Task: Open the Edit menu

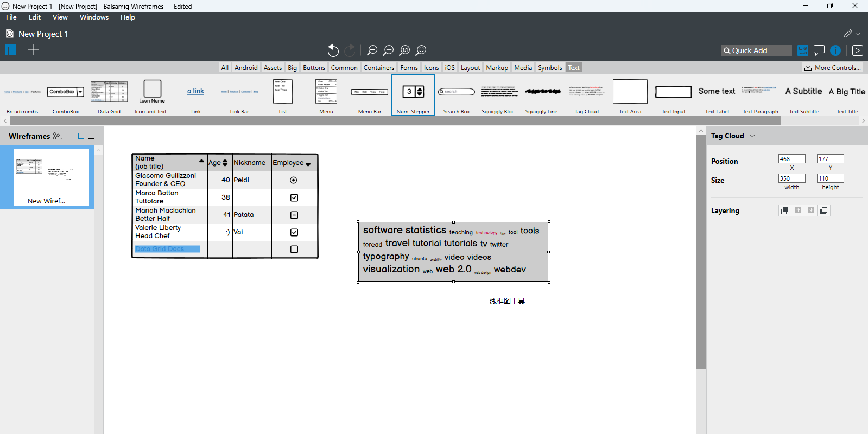Action: point(35,17)
